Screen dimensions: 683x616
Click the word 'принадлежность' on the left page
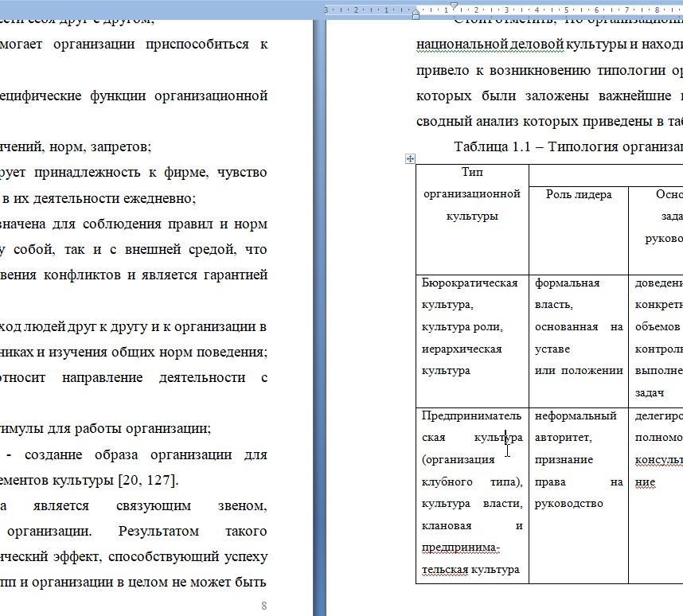click(87, 173)
